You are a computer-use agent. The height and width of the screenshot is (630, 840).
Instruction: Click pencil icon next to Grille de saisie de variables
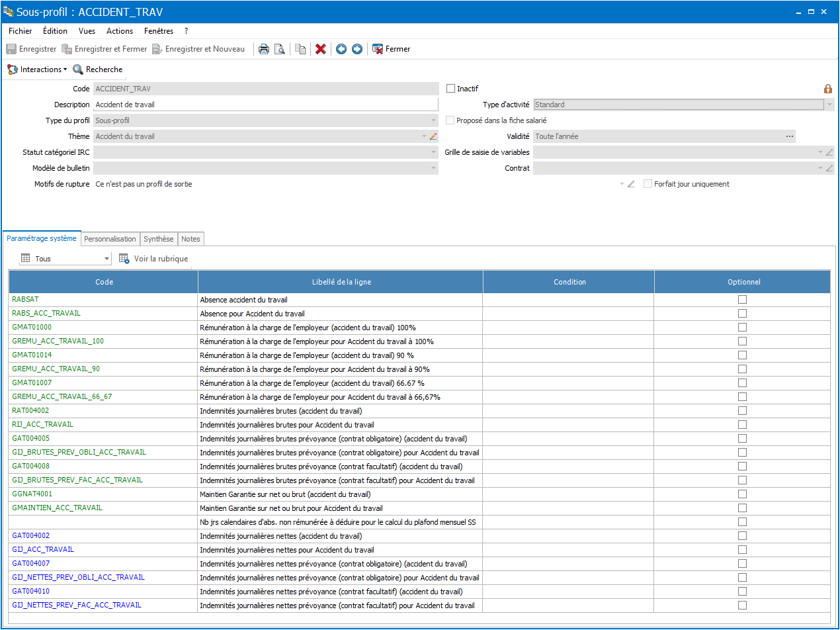[829, 152]
